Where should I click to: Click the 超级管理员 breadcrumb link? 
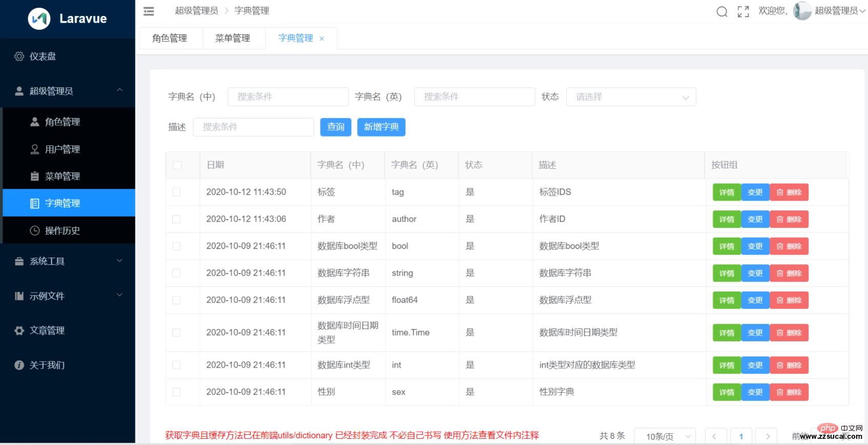pyautogui.click(x=196, y=11)
